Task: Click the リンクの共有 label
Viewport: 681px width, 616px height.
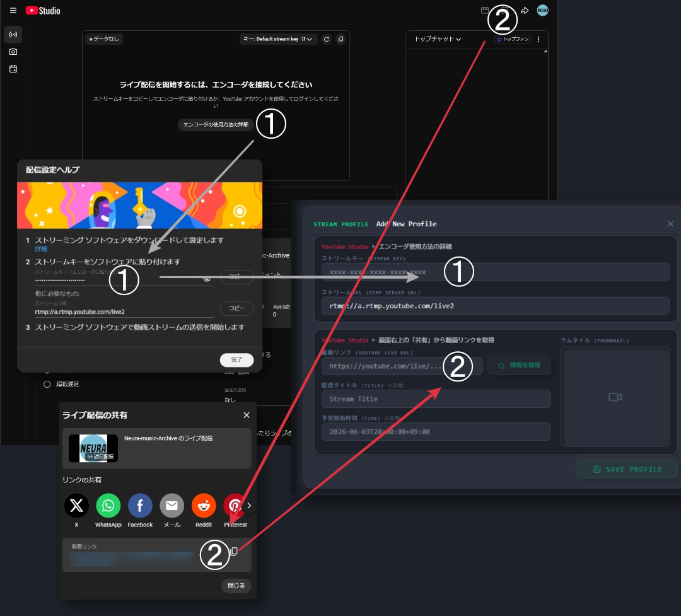Action: coord(82,480)
